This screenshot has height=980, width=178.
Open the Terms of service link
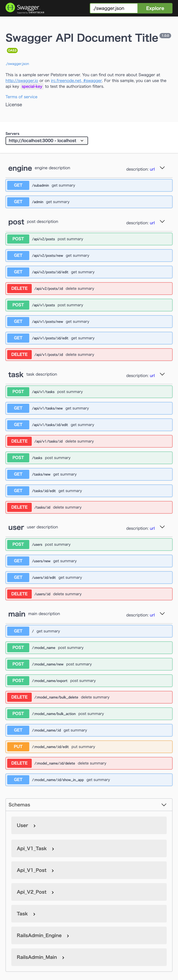pyautogui.click(x=21, y=97)
